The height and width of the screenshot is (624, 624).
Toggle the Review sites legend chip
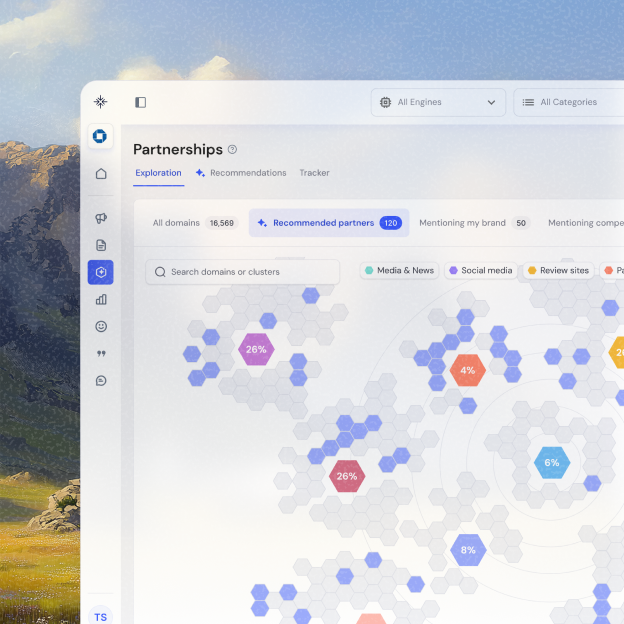(x=558, y=270)
